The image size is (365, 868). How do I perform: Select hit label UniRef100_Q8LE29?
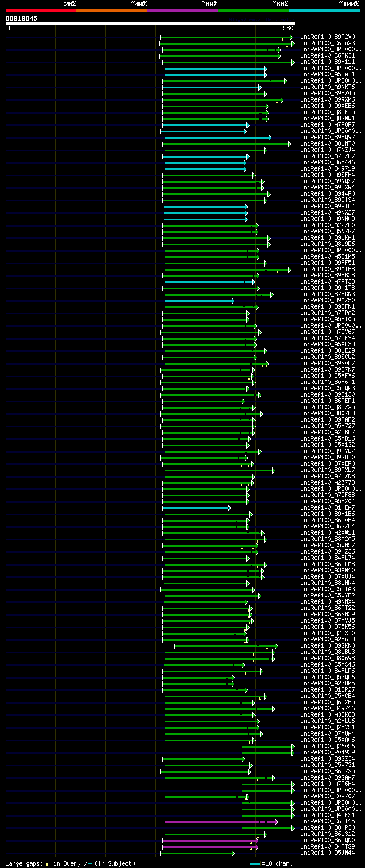[327, 350]
